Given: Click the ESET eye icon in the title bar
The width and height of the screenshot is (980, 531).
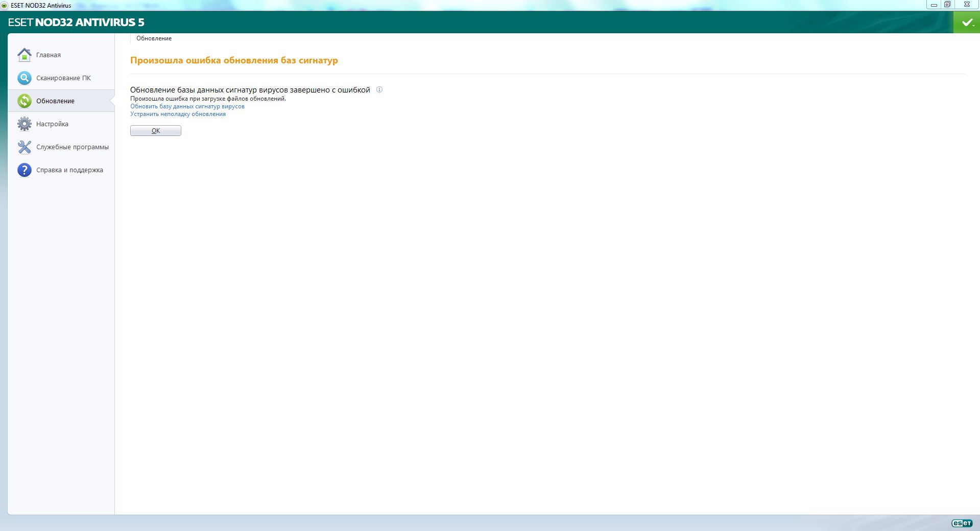Looking at the screenshot, I should pyautogui.click(x=4, y=5).
